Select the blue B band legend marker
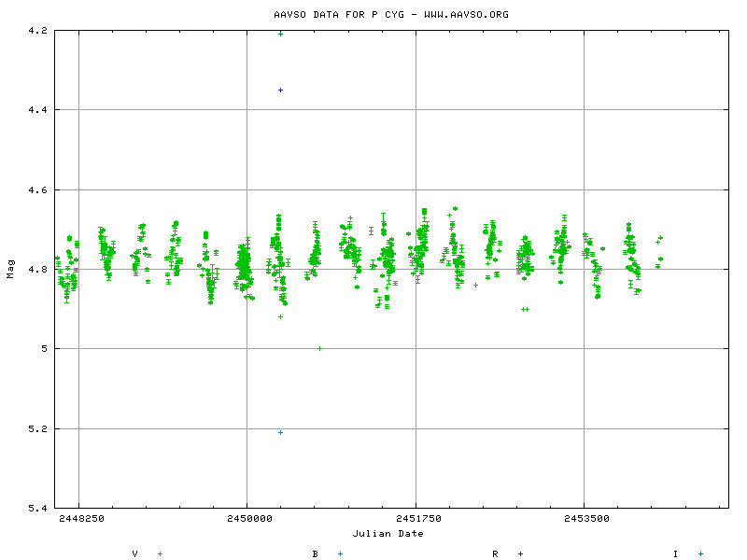Viewport: 747px width, 560px height. (x=338, y=552)
